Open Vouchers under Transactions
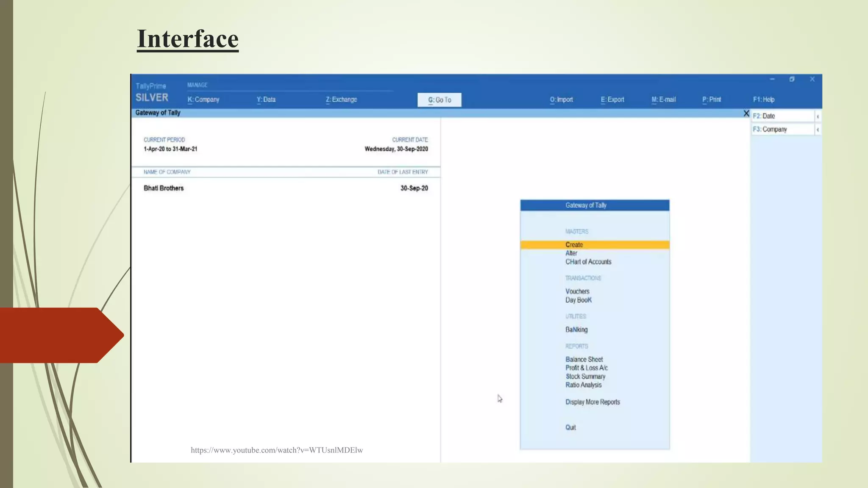 tap(577, 291)
